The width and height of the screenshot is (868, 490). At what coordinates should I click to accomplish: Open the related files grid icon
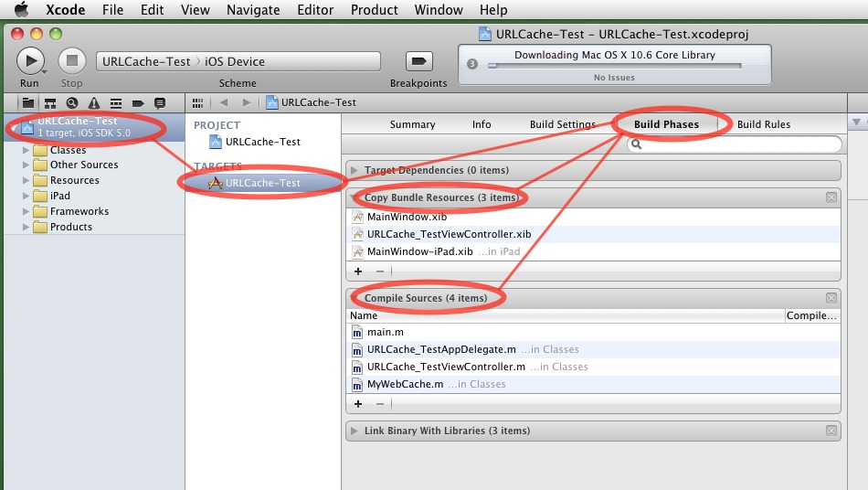197,103
